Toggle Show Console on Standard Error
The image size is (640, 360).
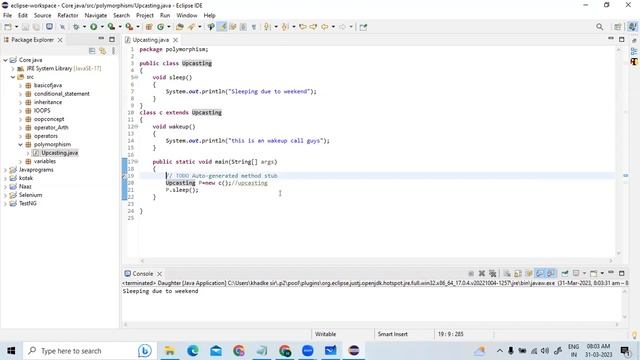pos(551,273)
